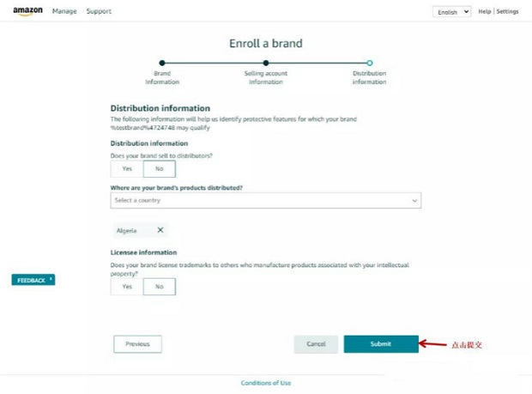Click the Selling account information step circle
The height and width of the screenshot is (394, 532).
266,63
